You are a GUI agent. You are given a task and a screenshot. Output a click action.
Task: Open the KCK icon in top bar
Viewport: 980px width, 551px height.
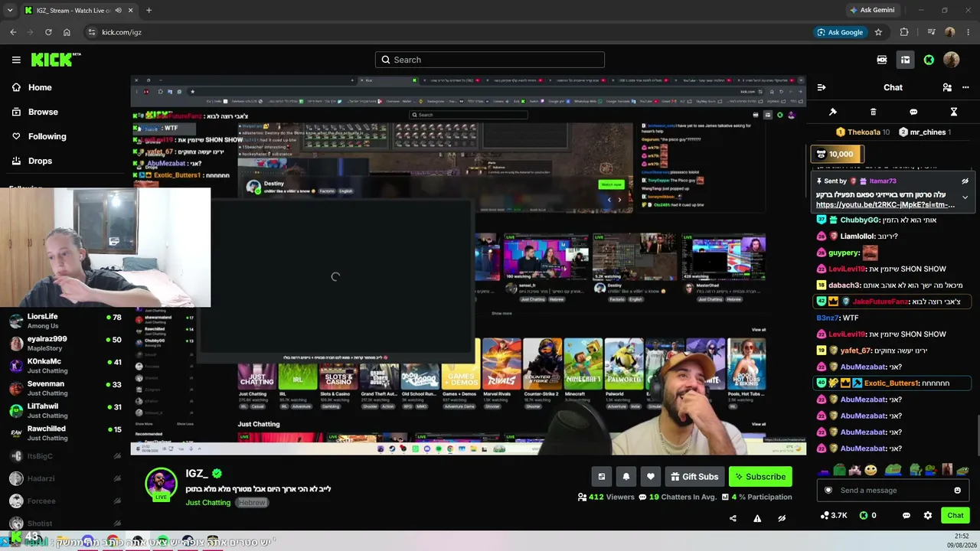(x=882, y=60)
